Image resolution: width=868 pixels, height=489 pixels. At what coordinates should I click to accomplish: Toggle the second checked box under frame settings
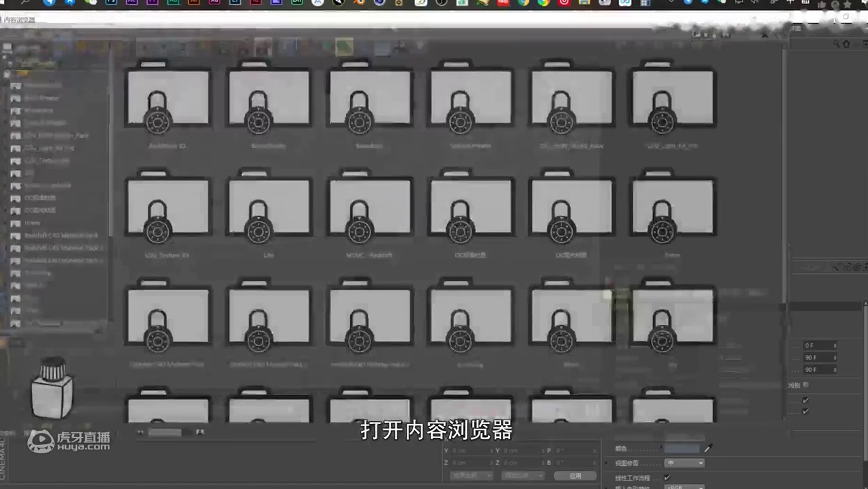pos(806,411)
